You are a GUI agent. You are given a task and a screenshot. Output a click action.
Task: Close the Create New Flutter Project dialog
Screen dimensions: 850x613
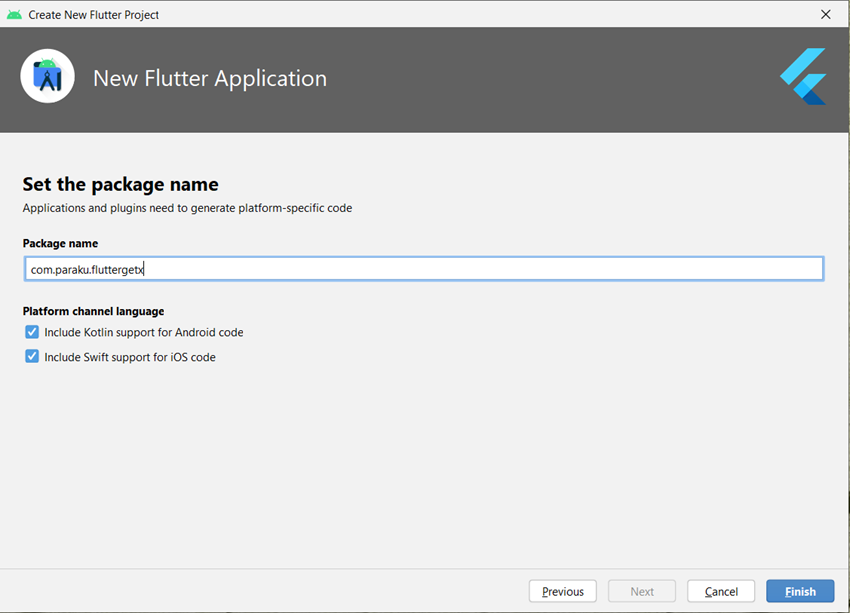pyautogui.click(x=825, y=14)
